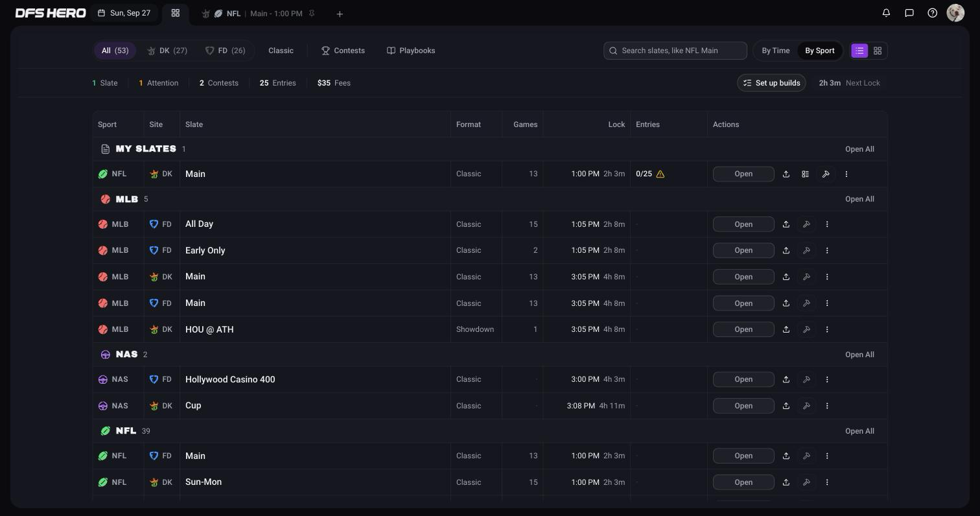The height and width of the screenshot is (516, 980).
Task: Click Open All for MY SLATES group
Action: [x=859, y=149]
